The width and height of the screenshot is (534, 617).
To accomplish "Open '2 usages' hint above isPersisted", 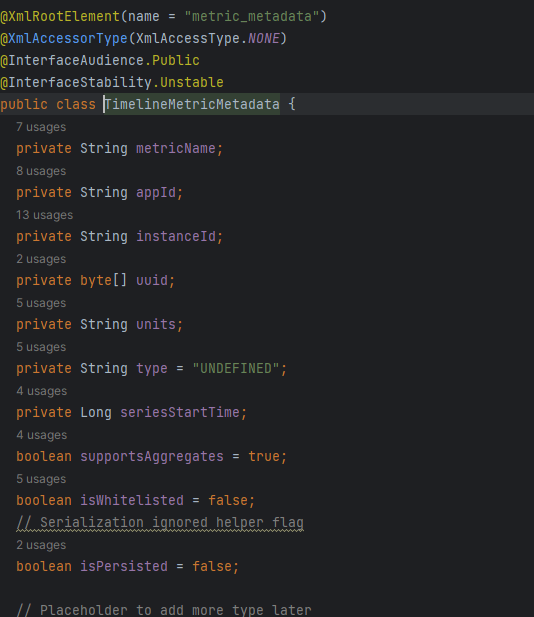I will (41, 545).
